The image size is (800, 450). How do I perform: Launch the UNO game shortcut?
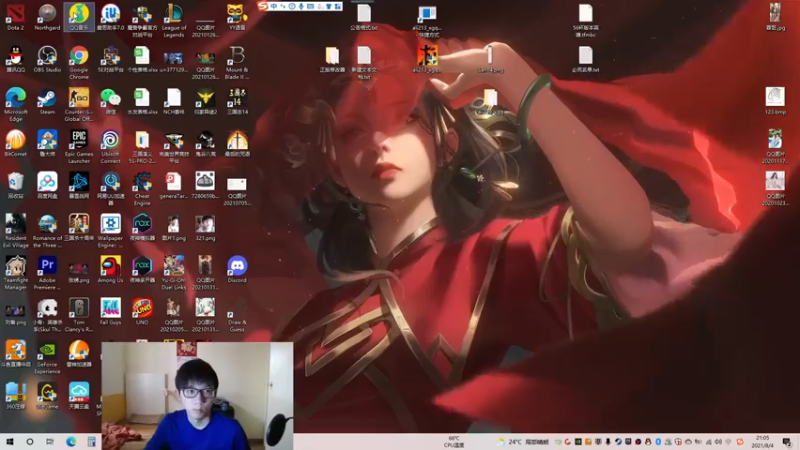coord(142,311)
